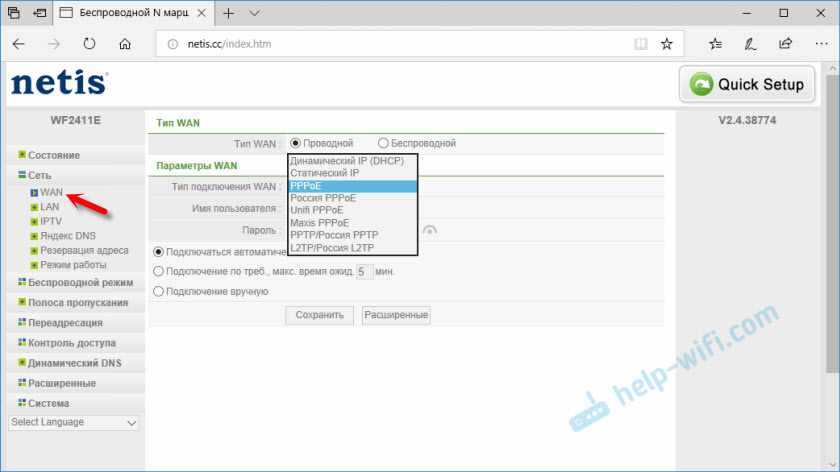Open the favorites hub icon
Image resolution: width=840 pixels, height=472 pixels.
point(716,44)
